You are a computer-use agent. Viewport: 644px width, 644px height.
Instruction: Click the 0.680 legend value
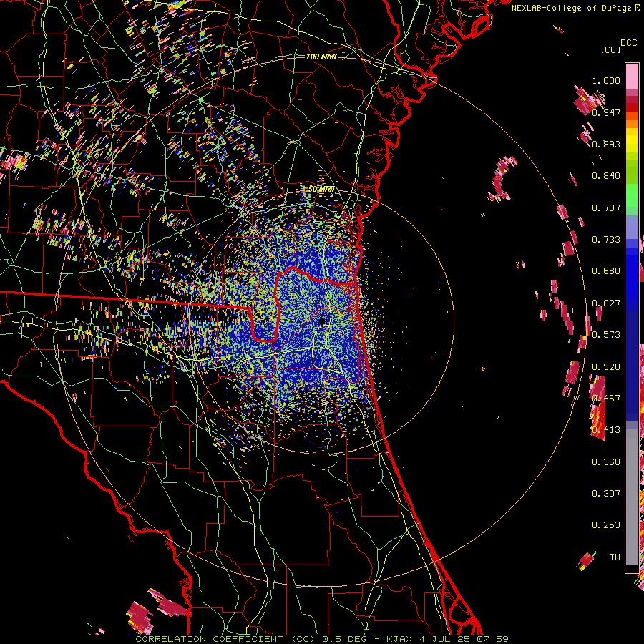click(606, 271)
